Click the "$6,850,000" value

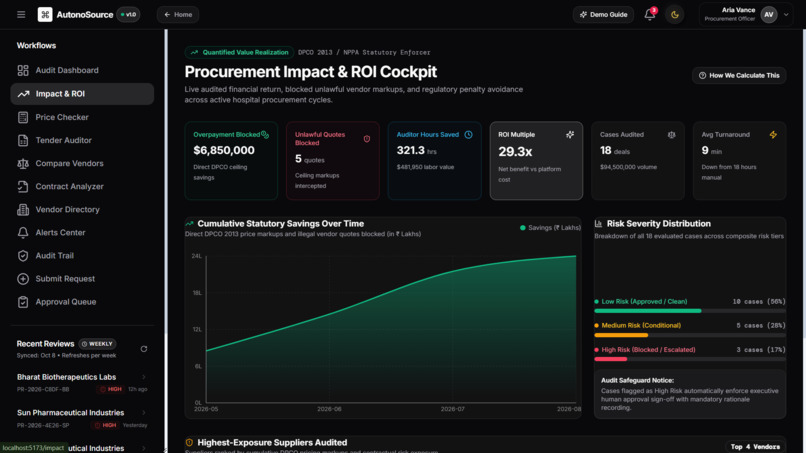(224, 150)
